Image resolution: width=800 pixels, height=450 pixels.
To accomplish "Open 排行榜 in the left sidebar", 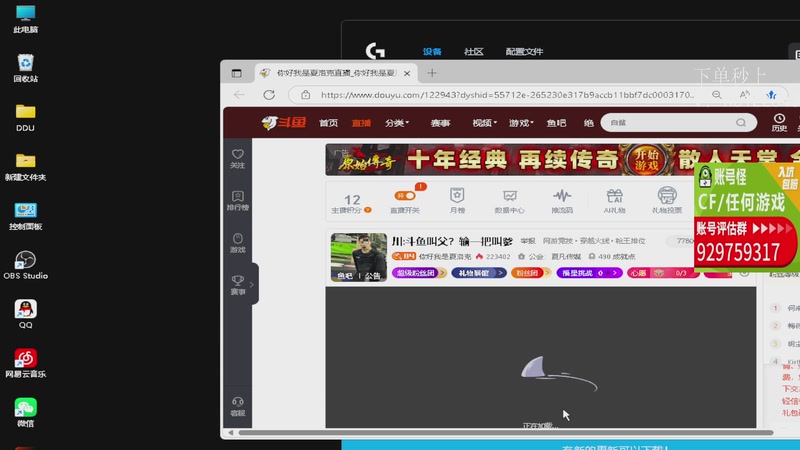I will click(238, 201).
